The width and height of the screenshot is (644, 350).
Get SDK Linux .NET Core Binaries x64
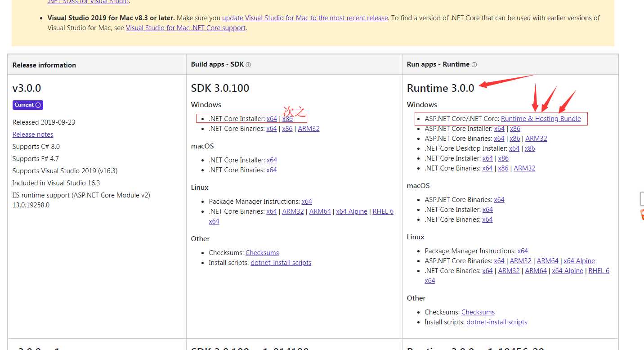click(272, 211)
